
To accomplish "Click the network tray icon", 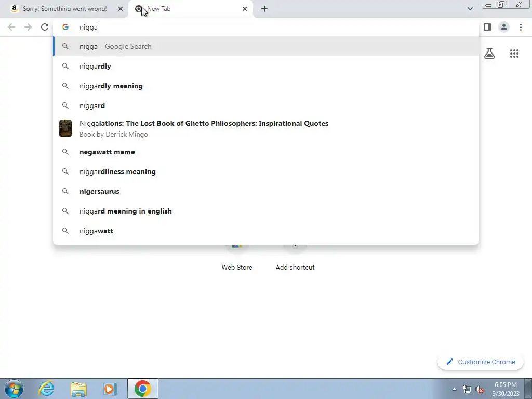I will click(467, 390).
